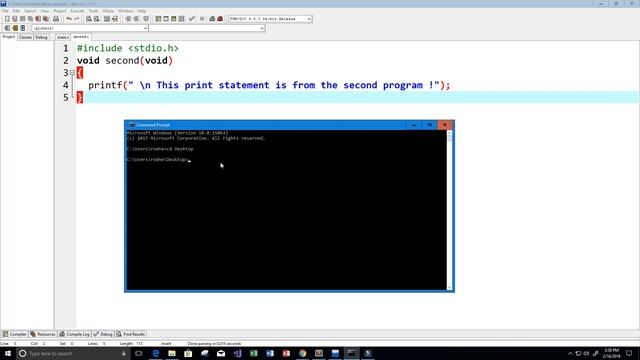Click the Find toolbar icon
This screenshot has width=640, height=360.
pos(89,19)
